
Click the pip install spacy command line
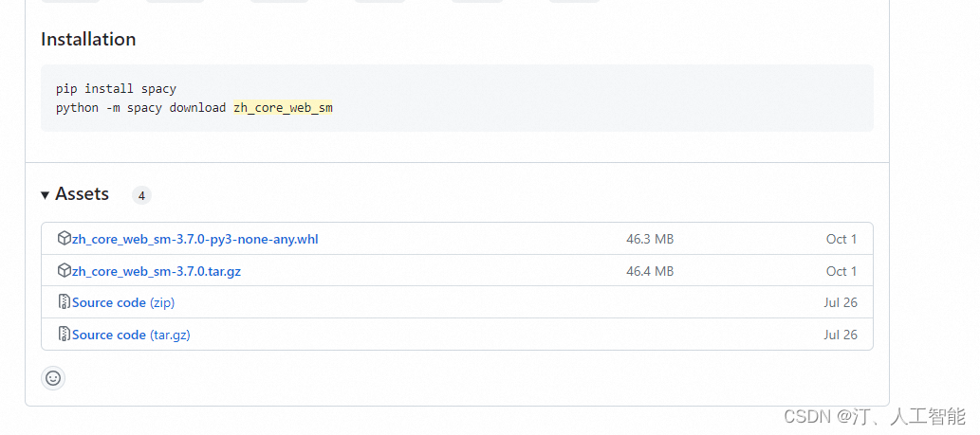coord(116,89)
